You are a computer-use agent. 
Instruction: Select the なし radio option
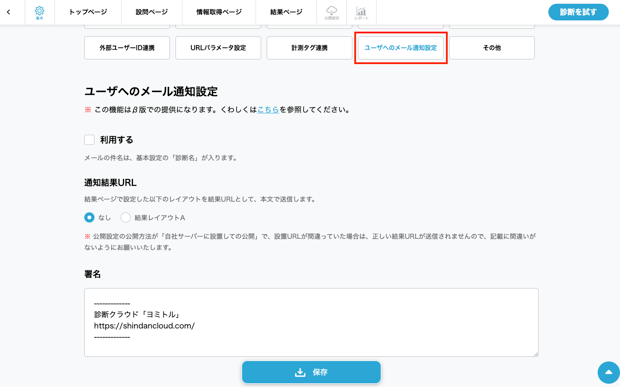click(89, 217)
